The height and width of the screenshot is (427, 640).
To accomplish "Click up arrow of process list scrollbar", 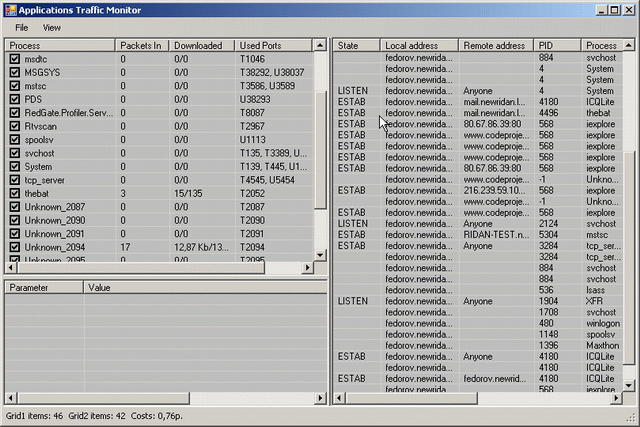I will (x=320, y=45).
